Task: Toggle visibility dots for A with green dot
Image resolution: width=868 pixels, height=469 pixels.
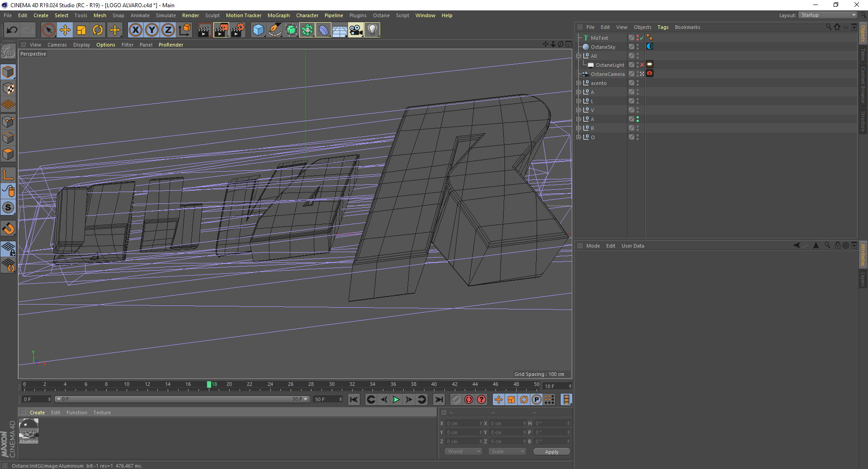Action: pos(637,119)
